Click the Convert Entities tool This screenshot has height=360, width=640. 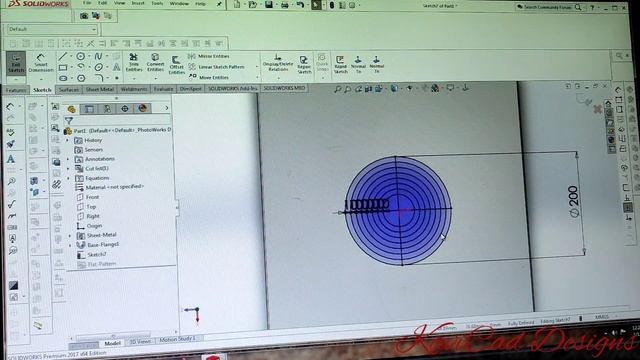point(155,62)
